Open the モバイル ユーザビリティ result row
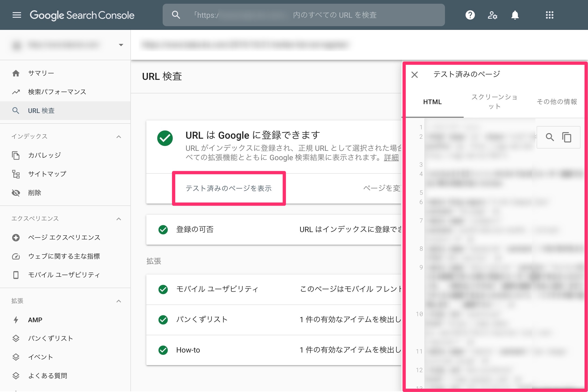The height and width of the screenshot is (392, 588). (274, 289)
